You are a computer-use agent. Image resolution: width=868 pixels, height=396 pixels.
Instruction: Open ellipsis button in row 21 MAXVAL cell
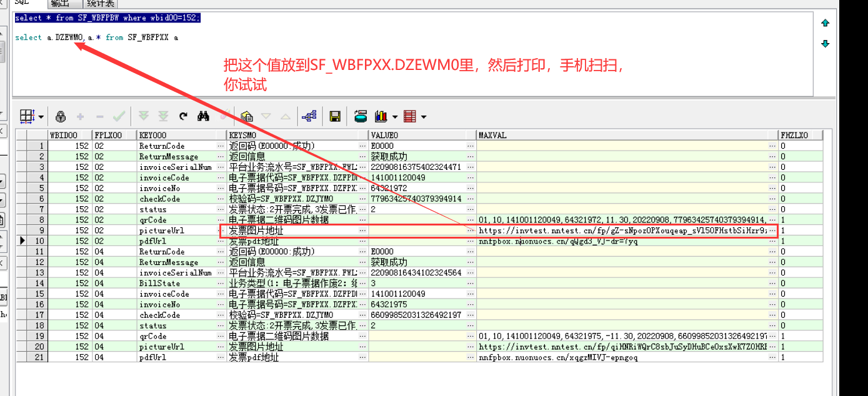click(x=773, y=357)
